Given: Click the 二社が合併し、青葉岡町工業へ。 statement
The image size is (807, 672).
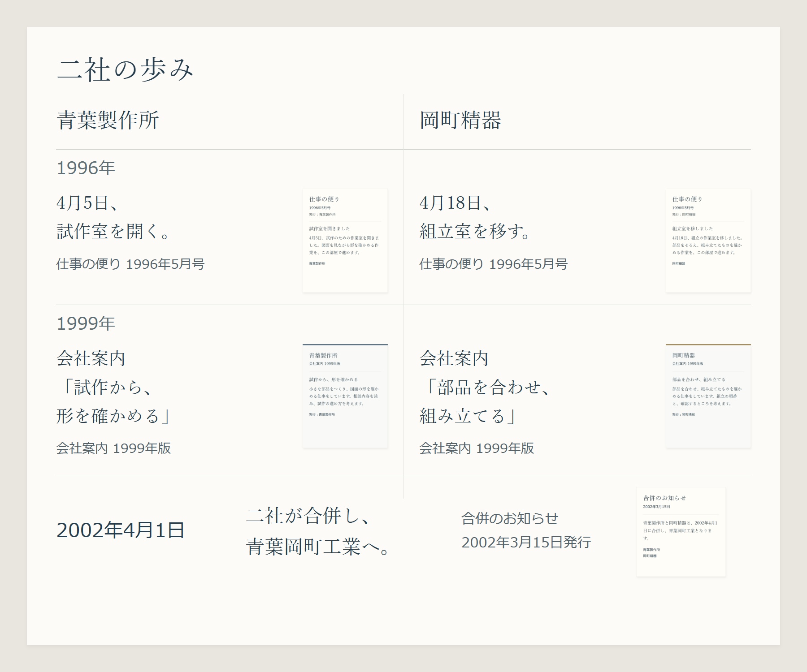Looking at the screenshot, I should coord(318,531).
